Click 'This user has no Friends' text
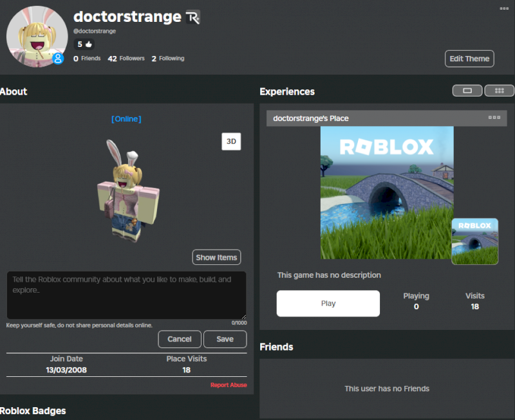The image size is (515, 420). tap(387, 388)
